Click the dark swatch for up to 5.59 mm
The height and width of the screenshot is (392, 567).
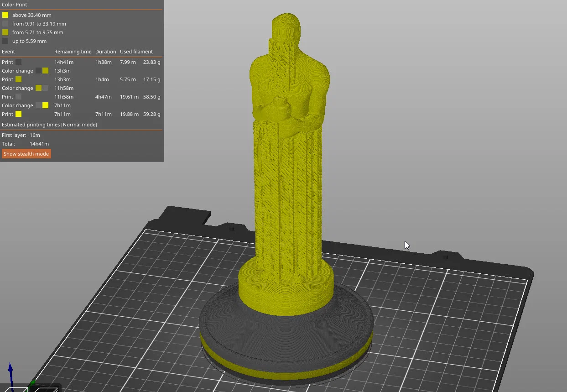click(5, 41)
